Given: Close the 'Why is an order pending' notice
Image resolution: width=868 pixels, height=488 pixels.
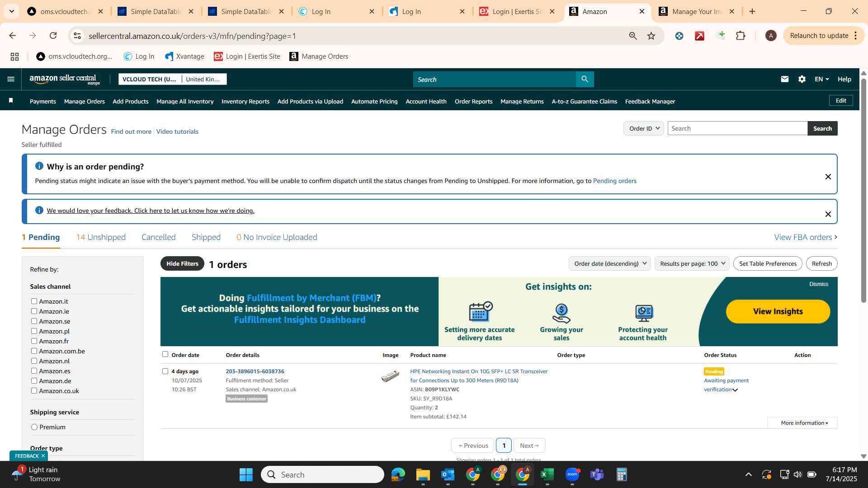Looking at the screenshot, I should pos(828,177).
